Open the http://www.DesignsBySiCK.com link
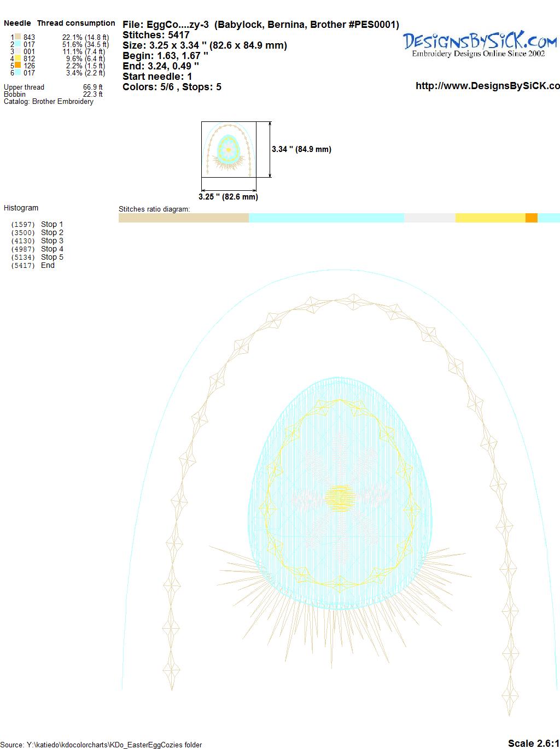Viewport: 560px width, 749px height. tap(487, 86)
